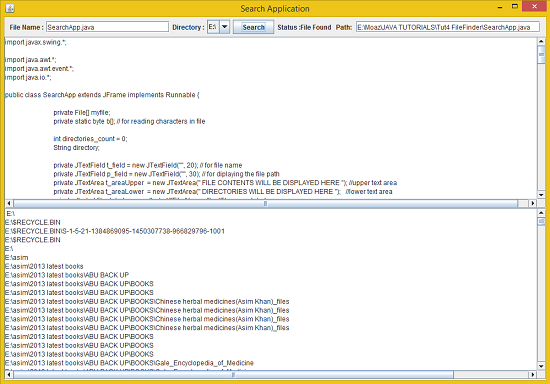The image size is (550, 384).
Task: Click lower horizontal scrollbar left arrow
Action: point(9,375)
